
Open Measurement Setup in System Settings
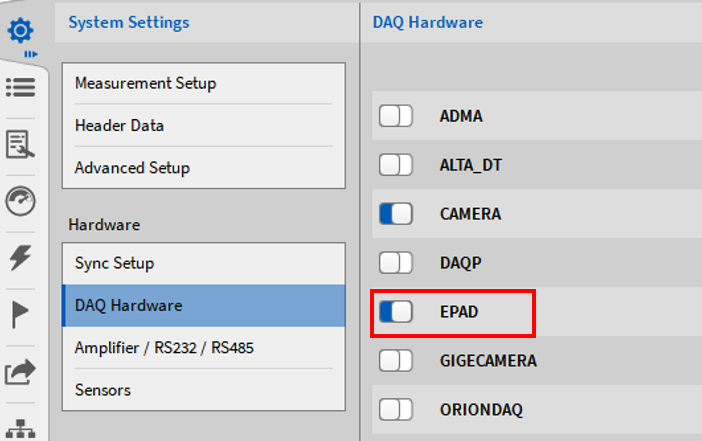point(145,83)
